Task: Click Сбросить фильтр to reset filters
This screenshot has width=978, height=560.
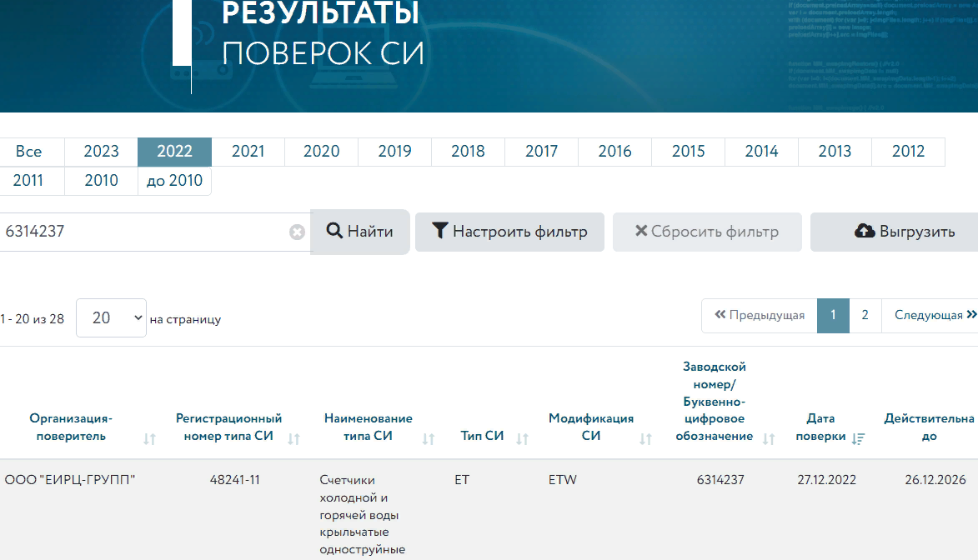Action: pos(707,232)
